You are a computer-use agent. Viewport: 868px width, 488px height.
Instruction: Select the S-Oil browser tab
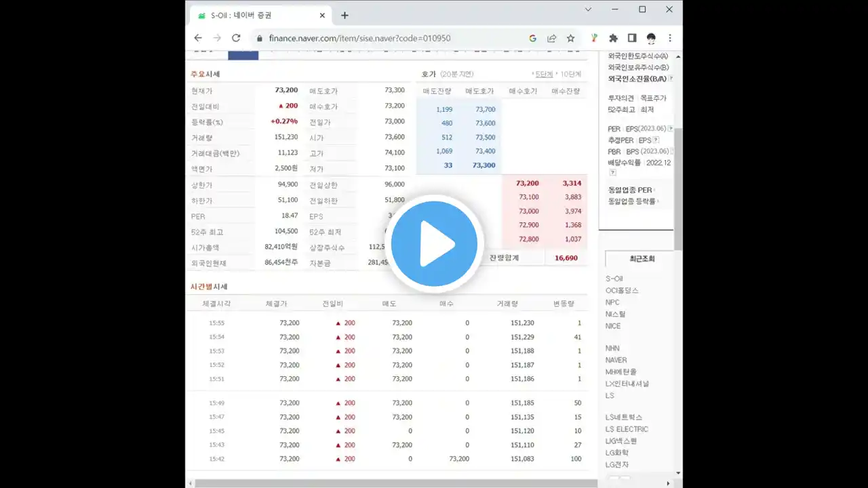click(259, 15)
